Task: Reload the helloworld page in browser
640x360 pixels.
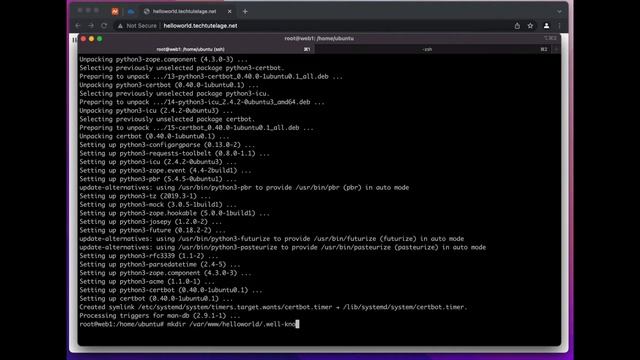Action: (104, 26)
